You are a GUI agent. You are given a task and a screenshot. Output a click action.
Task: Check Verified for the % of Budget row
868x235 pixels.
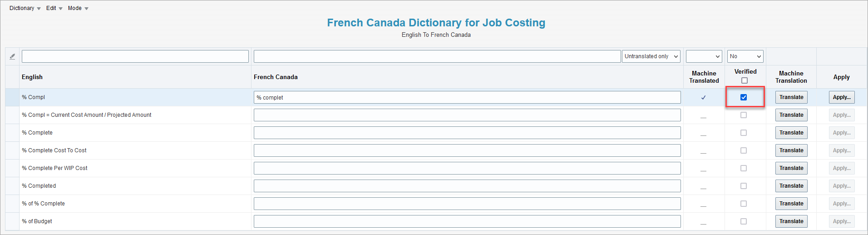click(744, 221)
